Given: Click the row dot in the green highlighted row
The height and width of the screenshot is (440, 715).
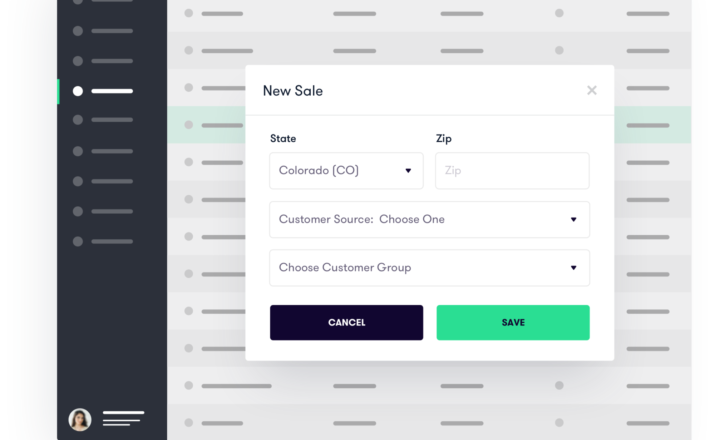Looking at the screenshot, I should click(x=188, y=125).
